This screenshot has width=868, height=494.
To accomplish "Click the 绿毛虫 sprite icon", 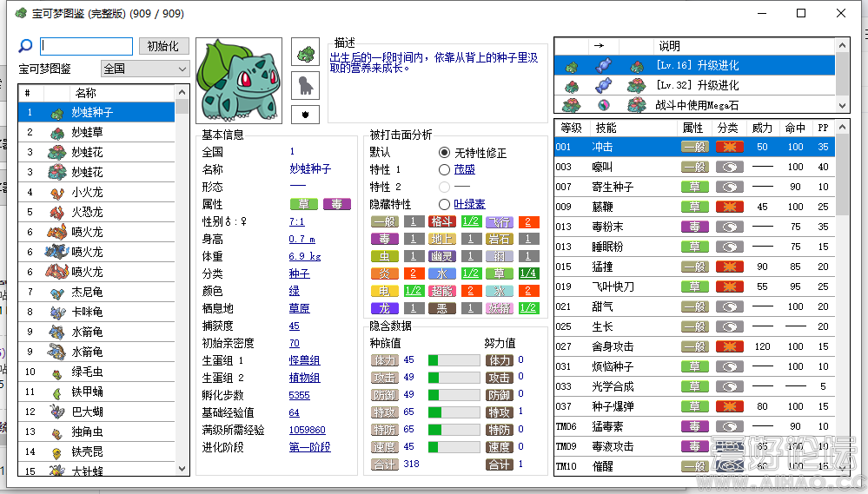I will pos(57,372).
